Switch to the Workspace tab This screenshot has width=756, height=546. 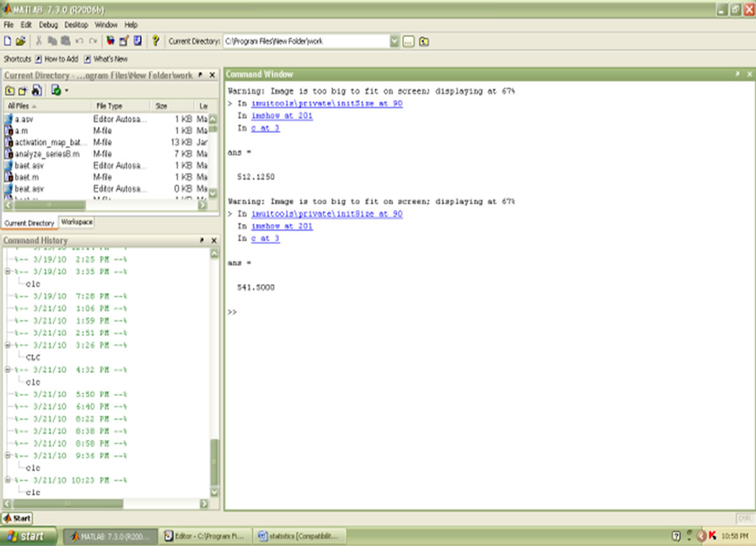(76, 222)
